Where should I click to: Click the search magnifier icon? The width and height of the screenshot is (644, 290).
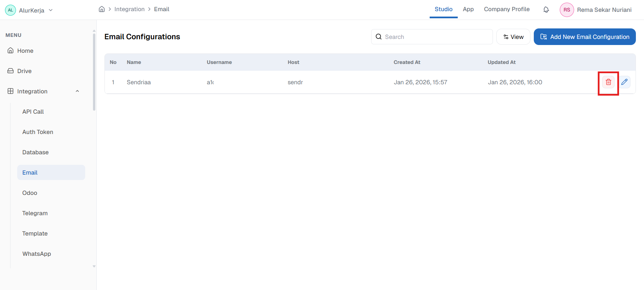379,37
